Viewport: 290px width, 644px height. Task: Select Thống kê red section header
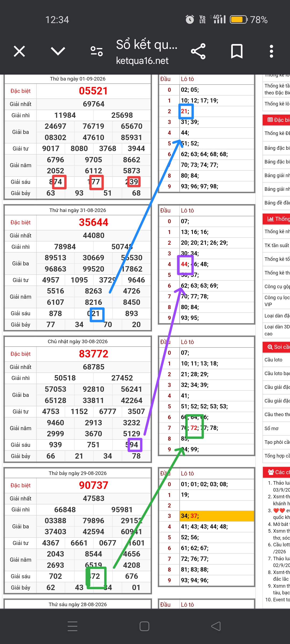pos(276,219)
